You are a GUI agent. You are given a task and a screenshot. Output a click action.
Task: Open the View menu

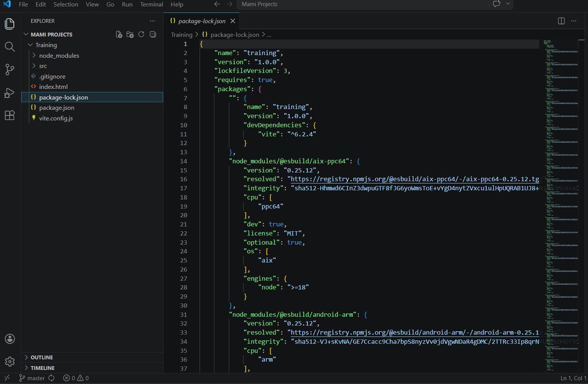(x=92, y=4)
